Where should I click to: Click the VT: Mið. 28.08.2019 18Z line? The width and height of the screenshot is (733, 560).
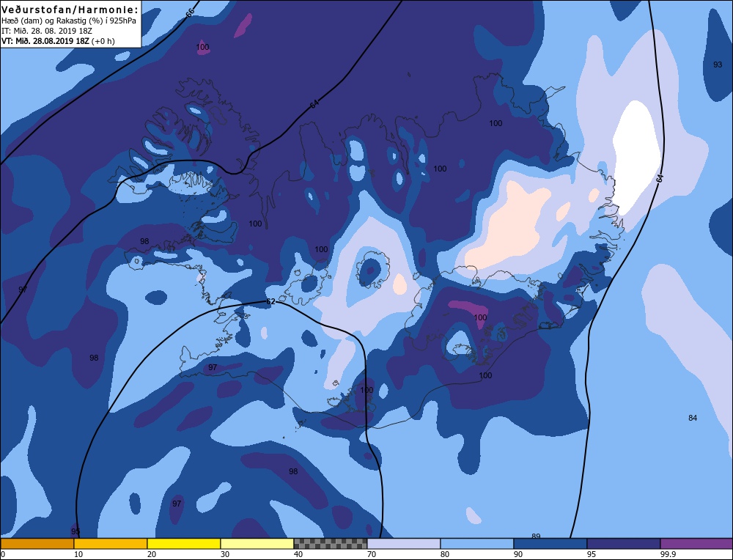point(58,40)
